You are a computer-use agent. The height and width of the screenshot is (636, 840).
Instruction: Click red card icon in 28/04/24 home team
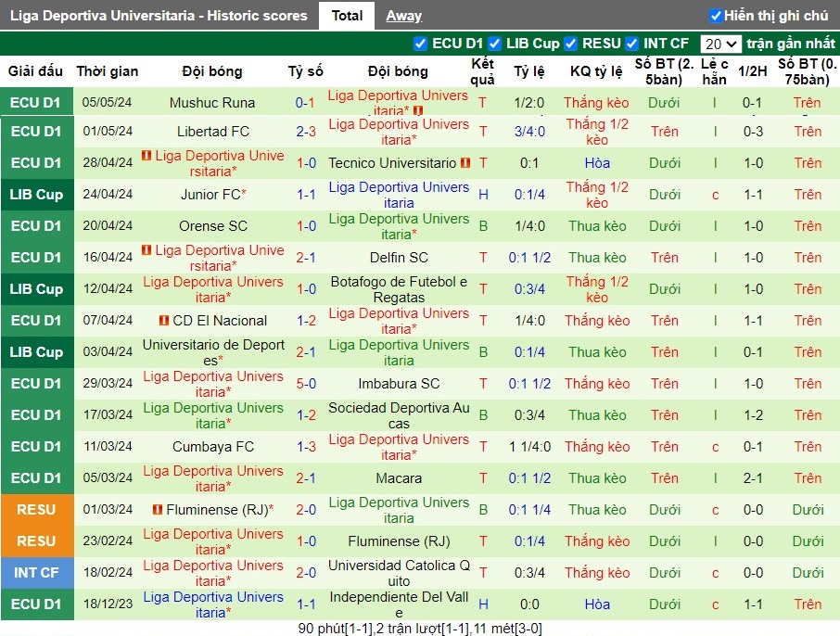point(146,156)
